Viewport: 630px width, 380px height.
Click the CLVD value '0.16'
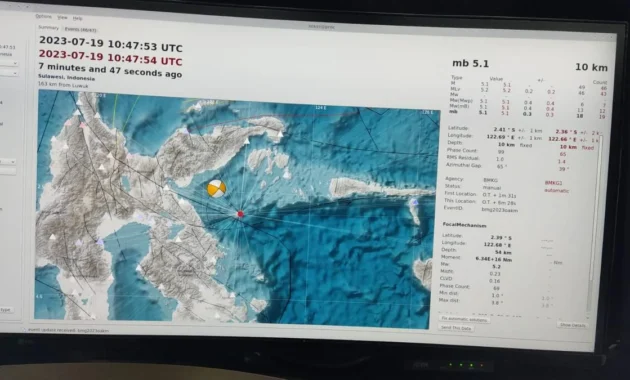tap(495, 281)
